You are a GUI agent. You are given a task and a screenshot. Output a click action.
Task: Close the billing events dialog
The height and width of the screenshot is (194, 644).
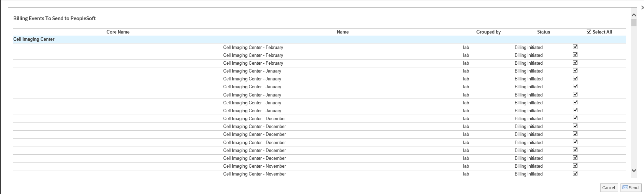(x=642, y=8)
